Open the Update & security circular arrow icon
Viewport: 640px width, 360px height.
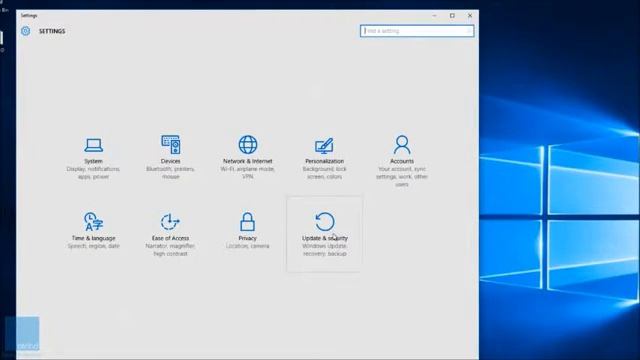coord(325,222)
